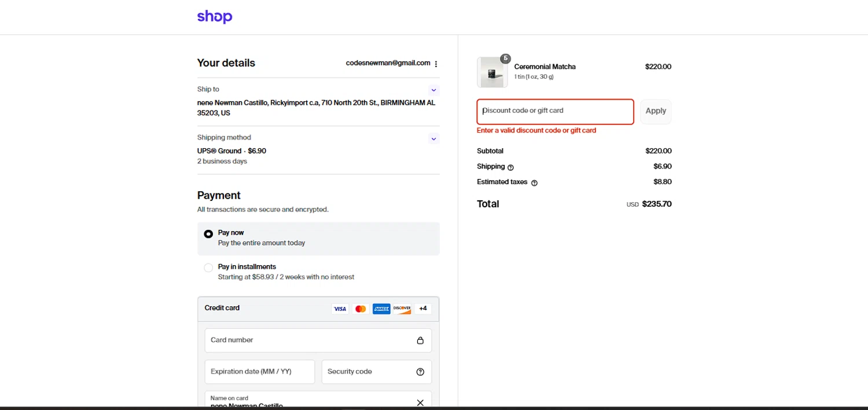Viewport: 868px width, 410px height.
Task: Click the Shipping info question mark icon
Action: [510, 167]
